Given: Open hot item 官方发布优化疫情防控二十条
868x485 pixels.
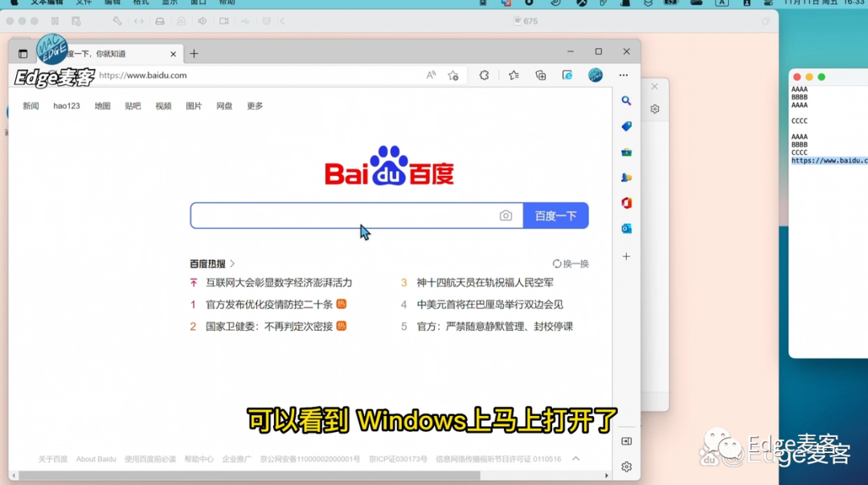Looking at the screenshot, I should 269,304.
